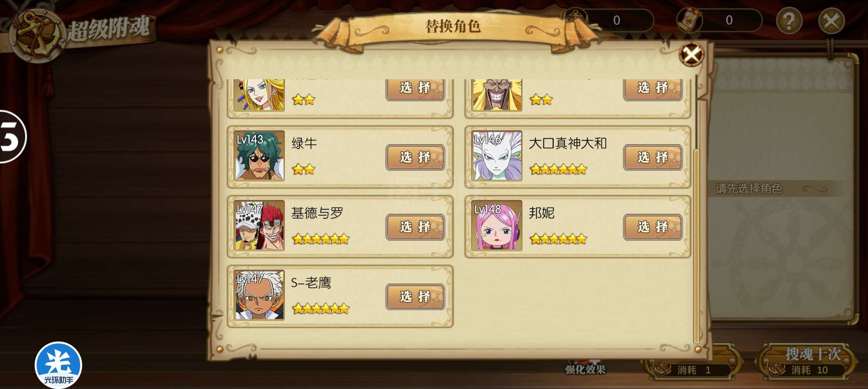
Task: Click the scroll ticket currency icon
Action: 690,20
